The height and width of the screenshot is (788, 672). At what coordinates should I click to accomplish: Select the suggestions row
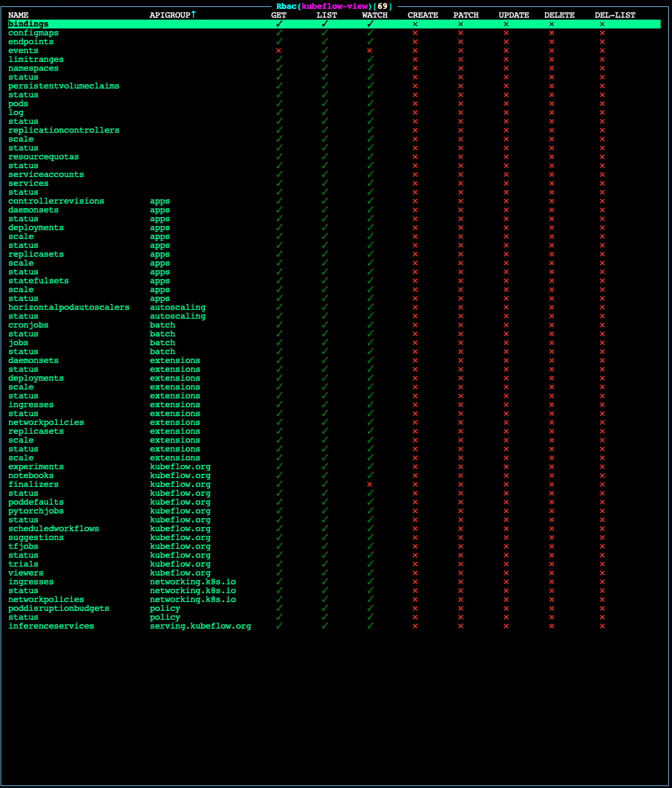point(334,538)
